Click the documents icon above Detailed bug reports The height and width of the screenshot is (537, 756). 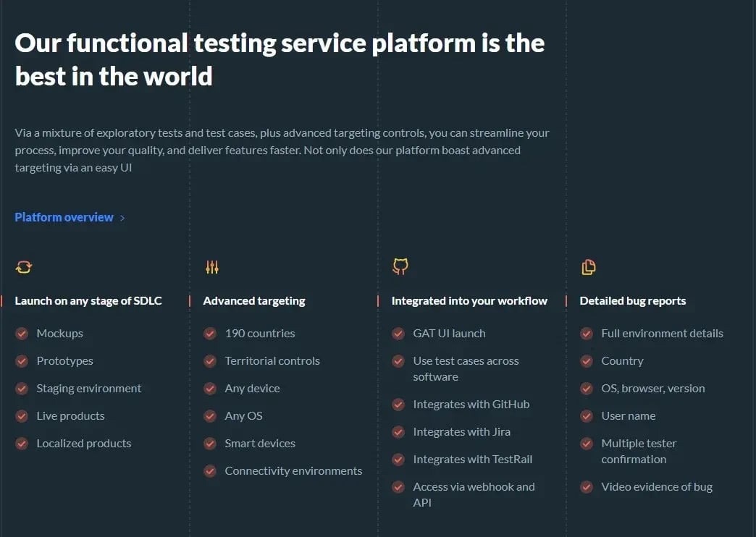(x=588, y=267)
